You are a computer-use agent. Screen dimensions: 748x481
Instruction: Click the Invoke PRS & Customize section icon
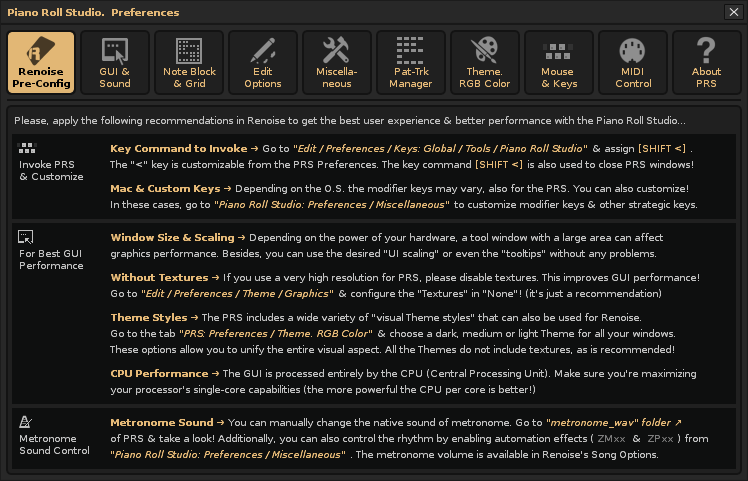[x=27, y=147]
